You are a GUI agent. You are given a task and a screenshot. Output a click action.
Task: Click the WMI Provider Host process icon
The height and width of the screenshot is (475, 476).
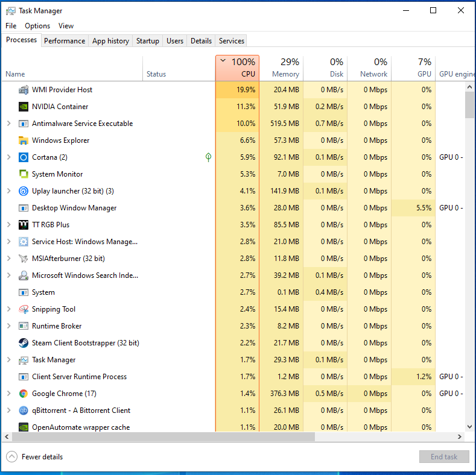(x=24, y=90)
